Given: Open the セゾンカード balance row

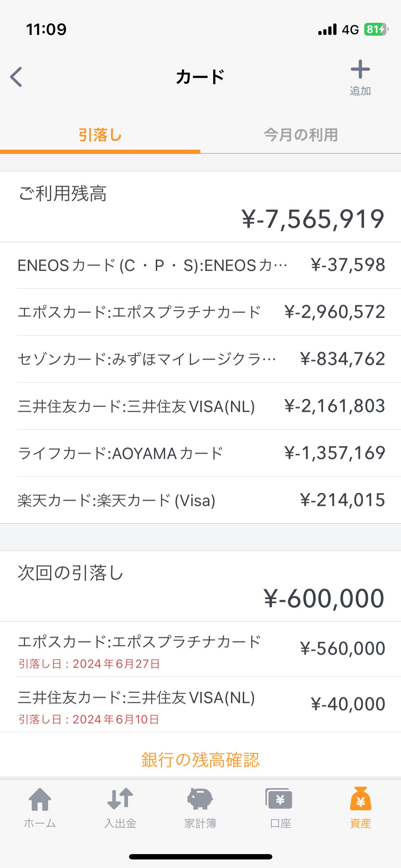Looking at the screenshot, I should coord(200,359).
